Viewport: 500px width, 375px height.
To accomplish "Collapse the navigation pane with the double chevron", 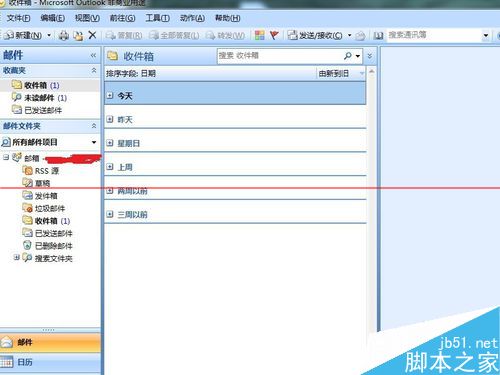I will tap(93, 55).
